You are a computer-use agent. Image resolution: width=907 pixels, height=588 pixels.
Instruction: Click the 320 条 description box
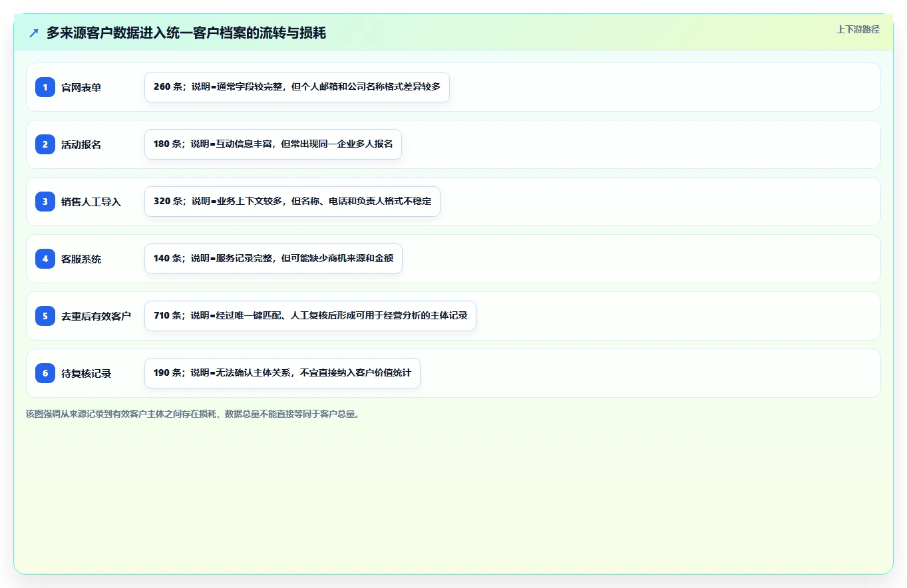click(x=292, y=202)
